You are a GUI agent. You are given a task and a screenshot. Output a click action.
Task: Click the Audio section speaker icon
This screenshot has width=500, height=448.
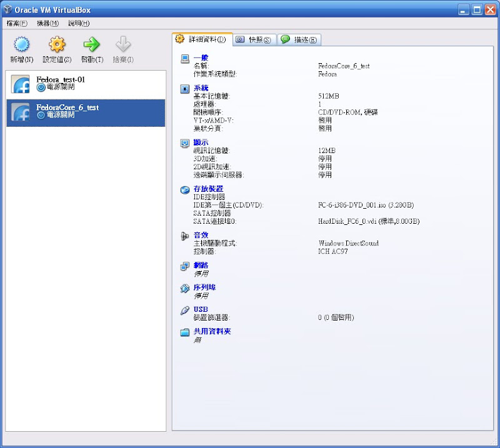click(x=185, y=236)
